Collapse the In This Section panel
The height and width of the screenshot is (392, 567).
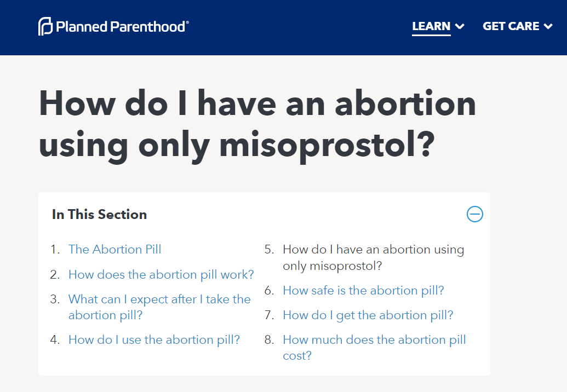pos(474,214)
